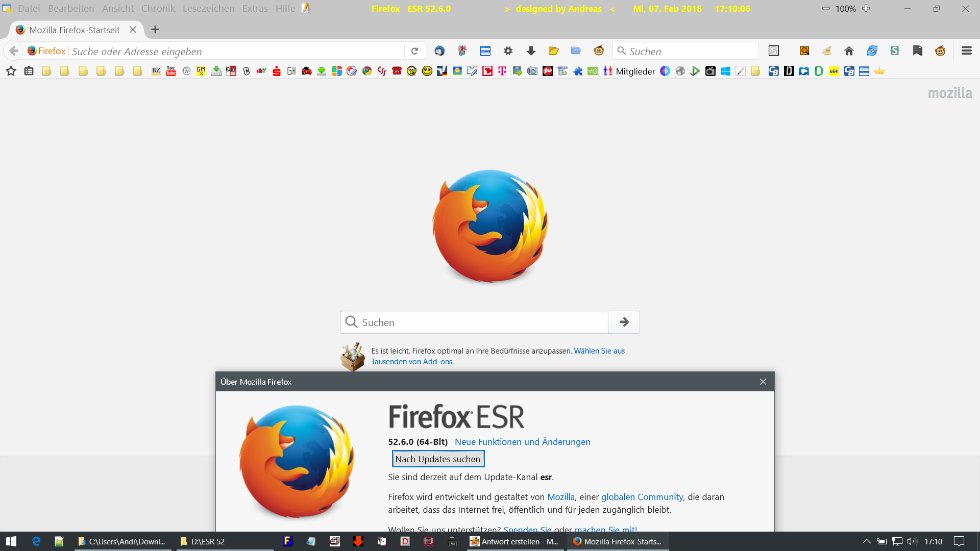
Task: Open a new tab with plus
Action: [155, 30]
